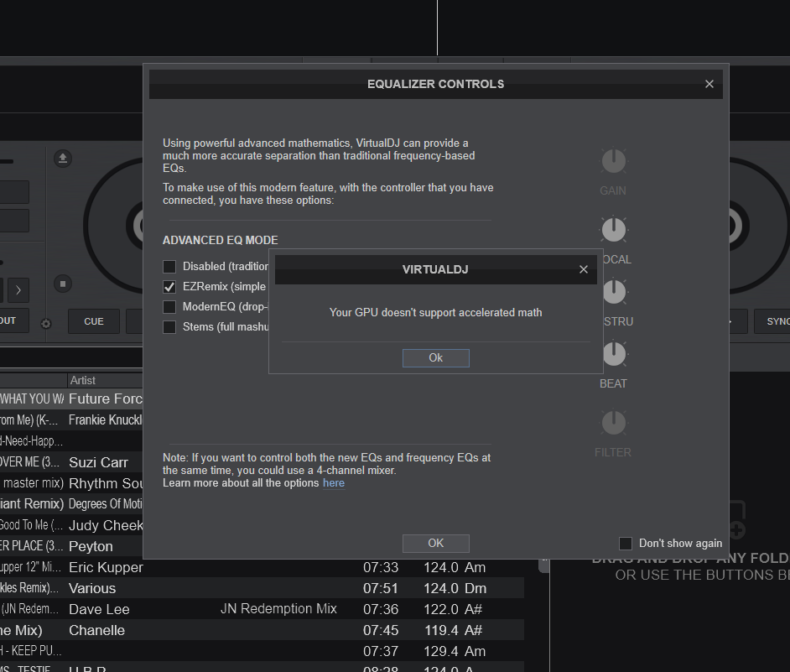The image size is (790, 672).
Task: Select the ModernEQ checkbox
Action: click(x=169, y=307)
